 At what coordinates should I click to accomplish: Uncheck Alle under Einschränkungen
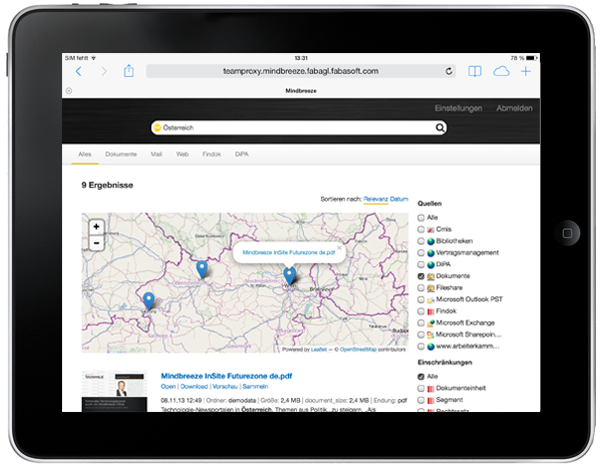tap(421, 376)
